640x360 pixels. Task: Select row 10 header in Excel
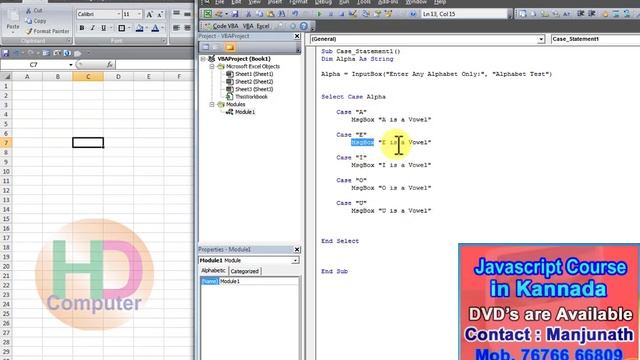(x=6, y=171)
